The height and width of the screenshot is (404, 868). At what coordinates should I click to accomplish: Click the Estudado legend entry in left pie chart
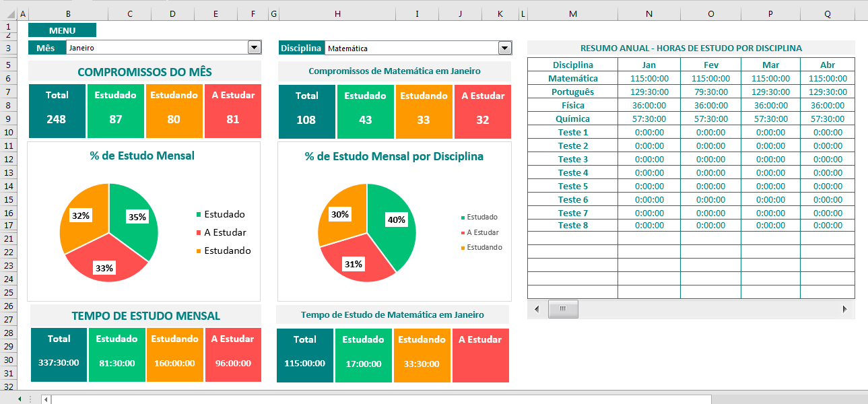pos(219,213)
